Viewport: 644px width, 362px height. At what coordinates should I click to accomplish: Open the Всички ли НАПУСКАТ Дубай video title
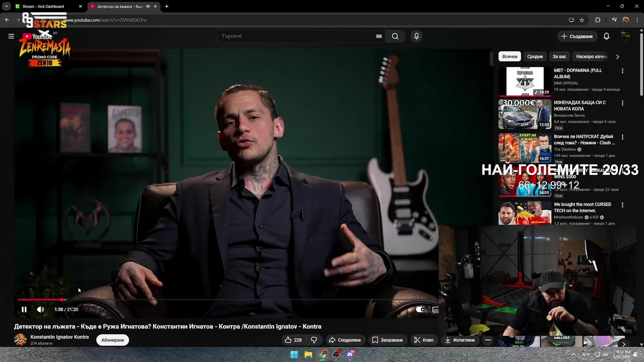point(584,140)
